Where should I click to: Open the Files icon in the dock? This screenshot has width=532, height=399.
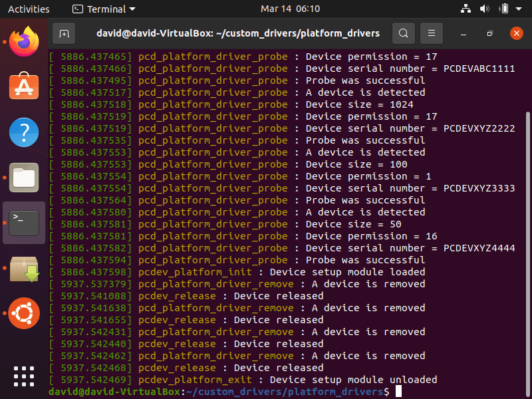pyautogui.click(x=24, y=177)
